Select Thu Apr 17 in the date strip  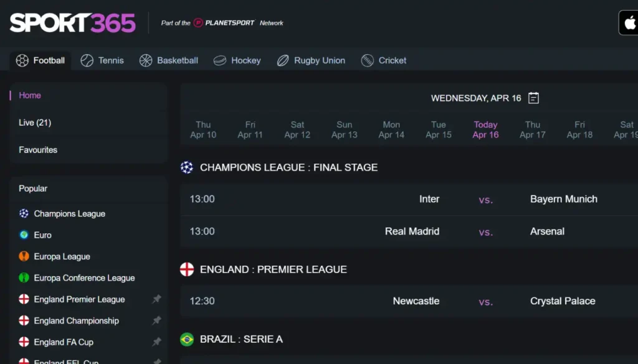tap(532, 129)
